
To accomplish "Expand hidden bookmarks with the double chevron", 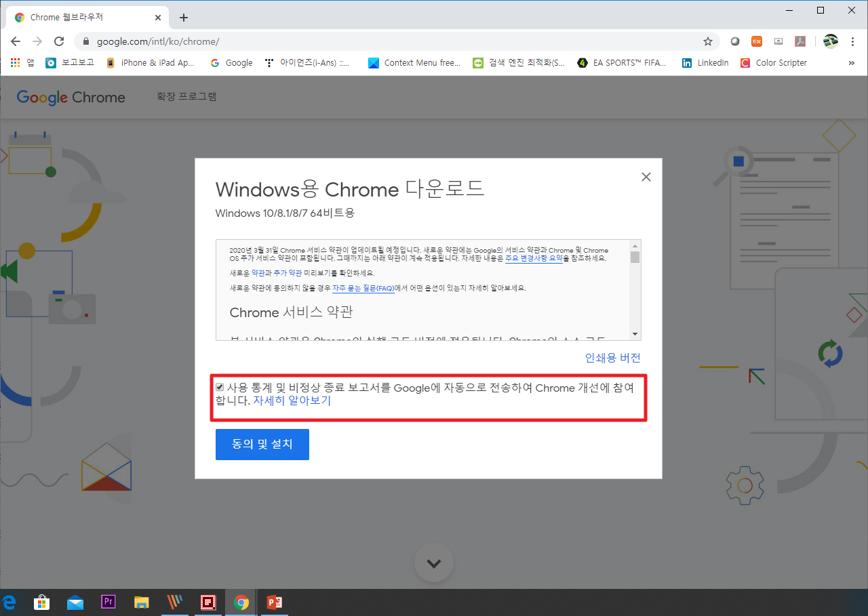I will click(x=852, y=62).
